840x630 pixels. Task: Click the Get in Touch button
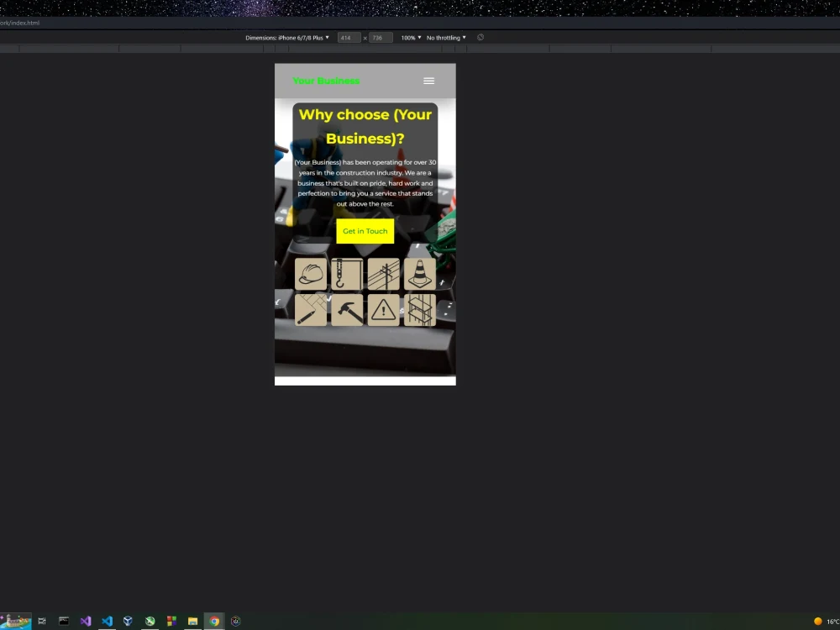[x=365, y=231]
